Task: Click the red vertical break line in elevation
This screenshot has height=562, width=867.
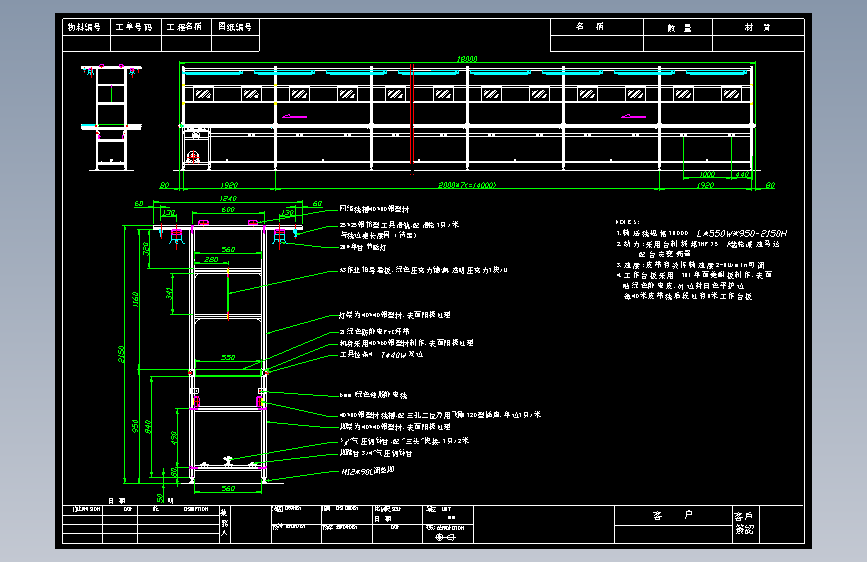Action: click(412, 117)
